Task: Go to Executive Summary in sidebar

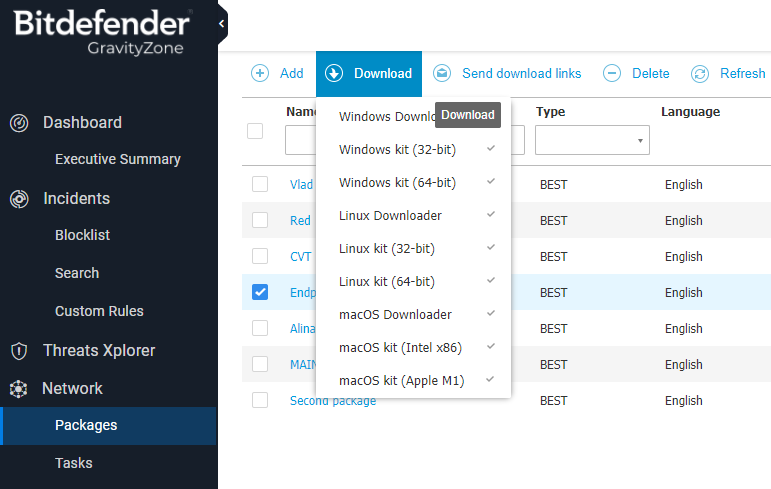Action: pos(117,159)
